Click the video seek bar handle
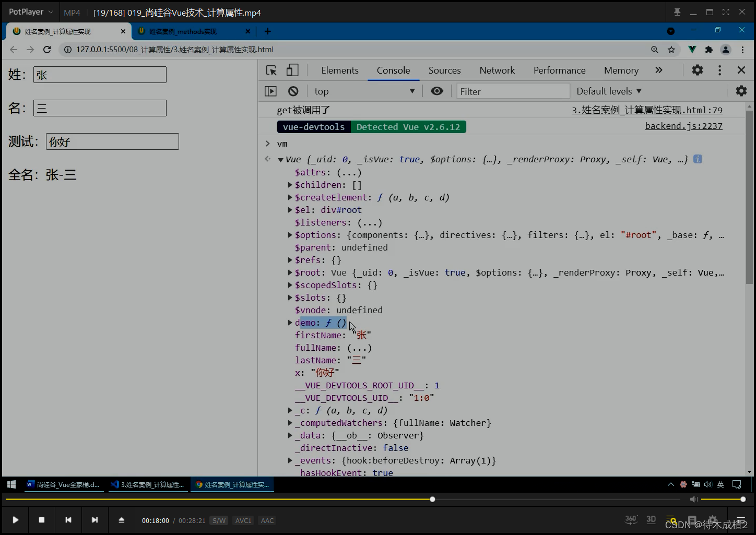The width and height of the screenshot is (756, 535). (x=432, y=500)
